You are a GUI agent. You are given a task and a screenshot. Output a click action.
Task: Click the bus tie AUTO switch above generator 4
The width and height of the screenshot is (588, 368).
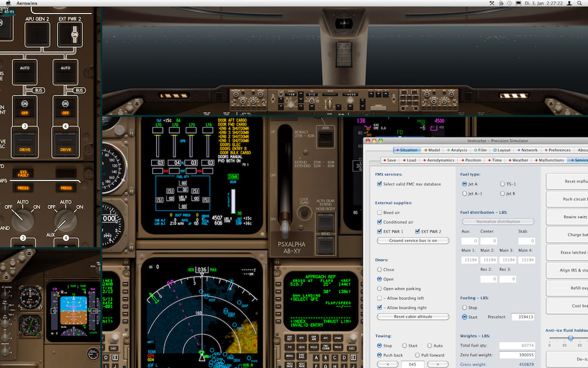tap(66, 72)
